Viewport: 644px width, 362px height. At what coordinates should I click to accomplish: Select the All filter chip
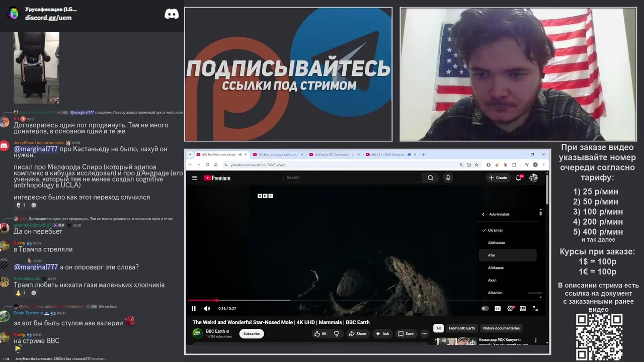[x=438, y=328]
